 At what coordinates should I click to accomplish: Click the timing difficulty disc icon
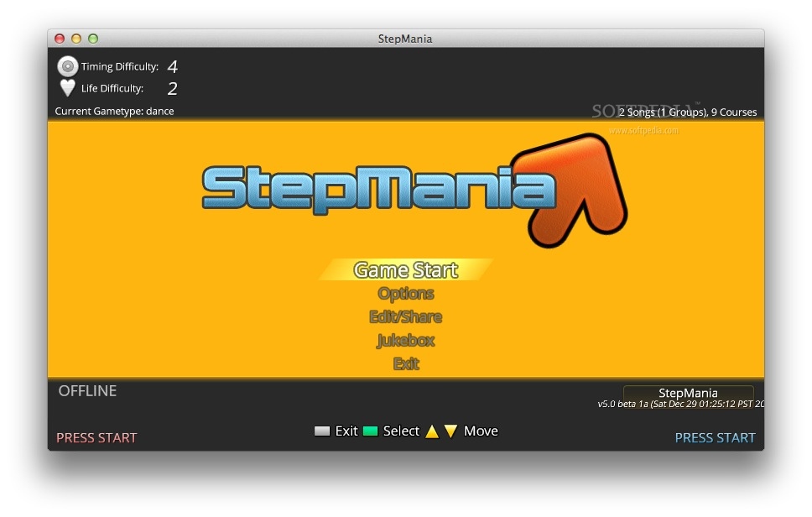(x=67, y=66)
